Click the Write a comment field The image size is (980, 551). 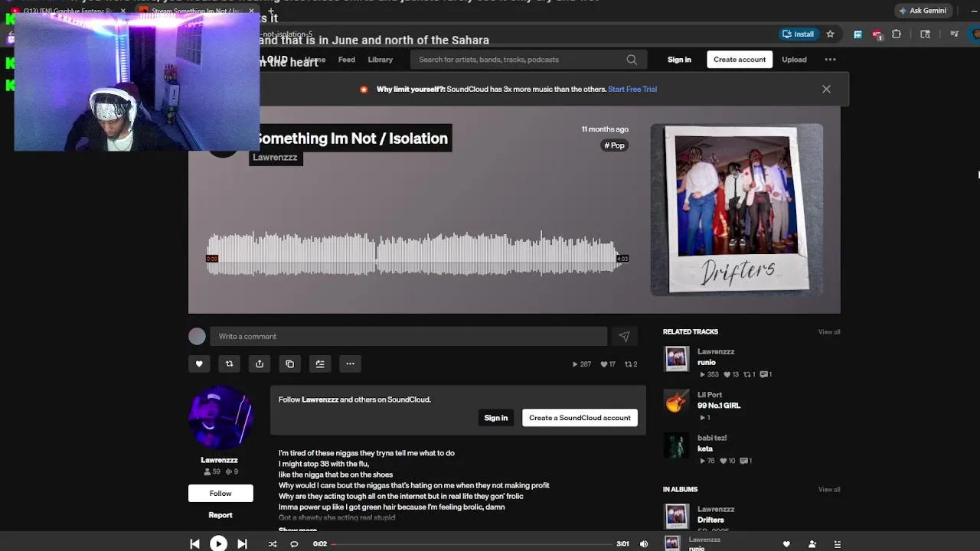408,336
